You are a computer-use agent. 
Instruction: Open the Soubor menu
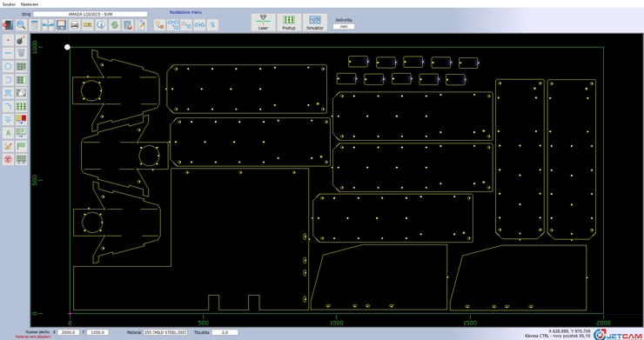pyautogui.click(x=9, y=4)
